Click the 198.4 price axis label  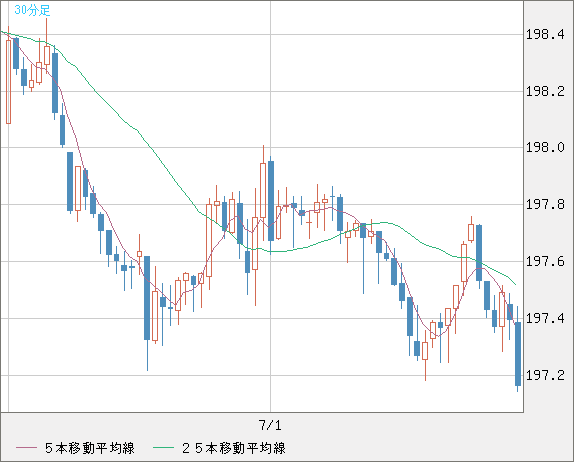pyautogui.click(x=545, y=35)
